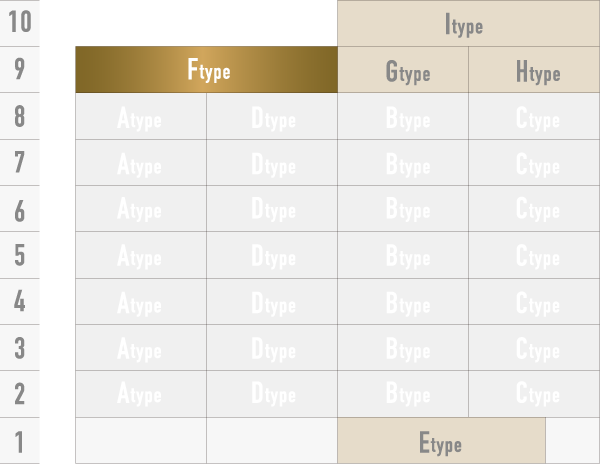Choose the Gtype unit on floor 9
Viewport: 600px width, 464px height.
click(x=403, y=71)
